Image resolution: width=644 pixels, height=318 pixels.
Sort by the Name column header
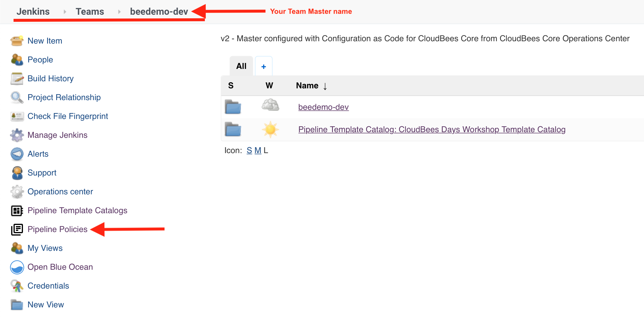[311, 86]
